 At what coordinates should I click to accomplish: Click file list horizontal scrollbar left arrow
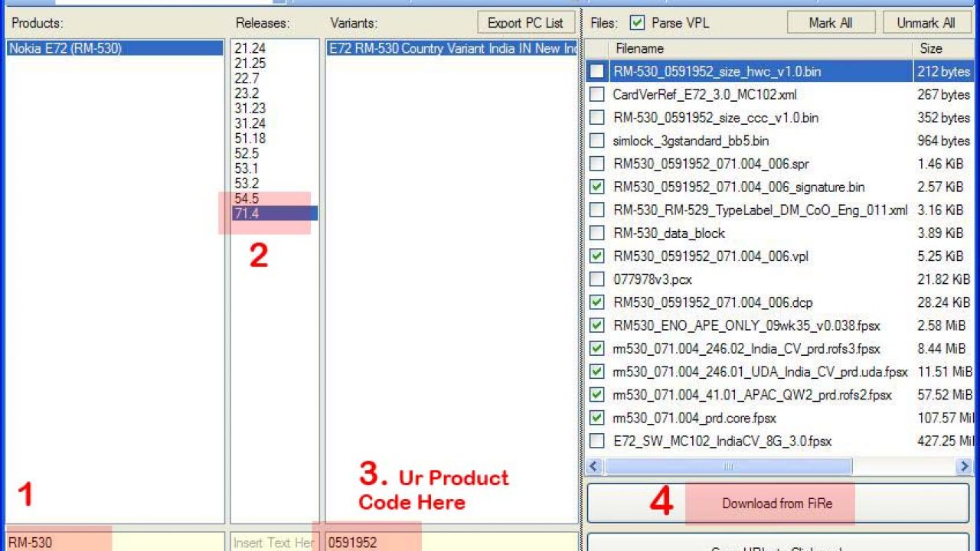click(x=596, y=466)
